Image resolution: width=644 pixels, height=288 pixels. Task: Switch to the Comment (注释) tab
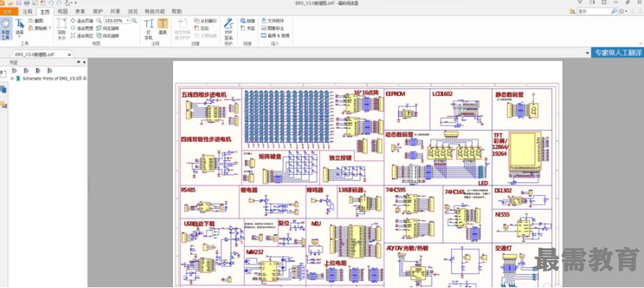click(27, 12)
